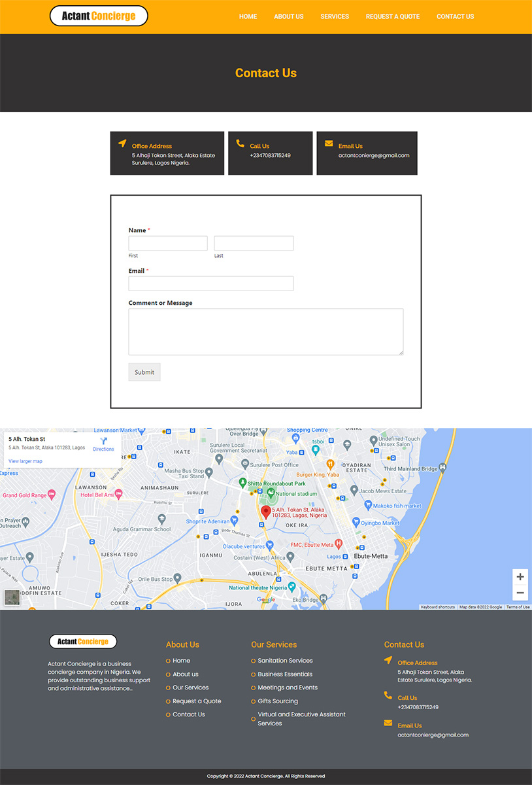Click the Jacob Mews Estate marker
This screenshot has width=532, height=785.
pos(354,490)
